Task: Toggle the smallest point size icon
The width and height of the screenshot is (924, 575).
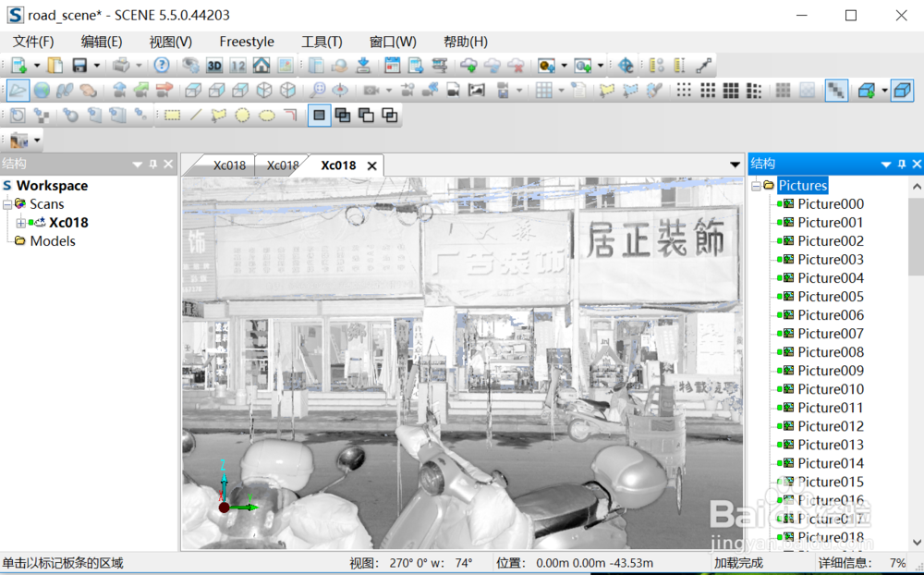Action: click(684, 91)
